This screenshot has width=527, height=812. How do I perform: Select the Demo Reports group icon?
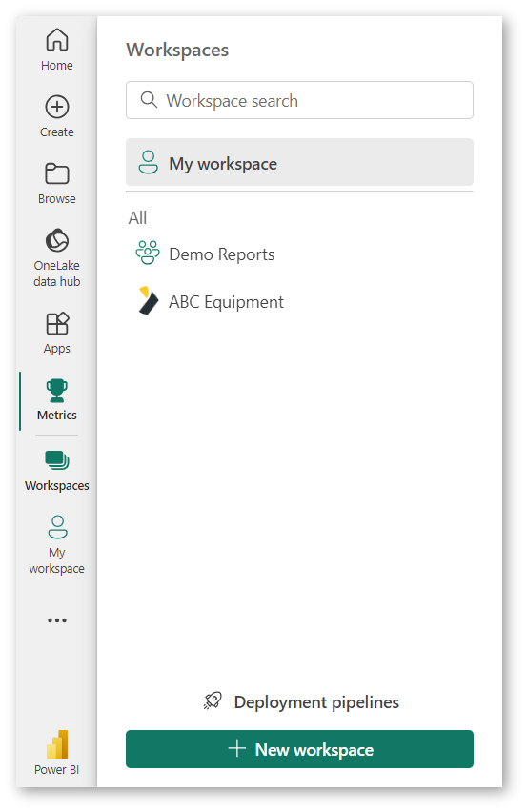[x=148, y=253]
